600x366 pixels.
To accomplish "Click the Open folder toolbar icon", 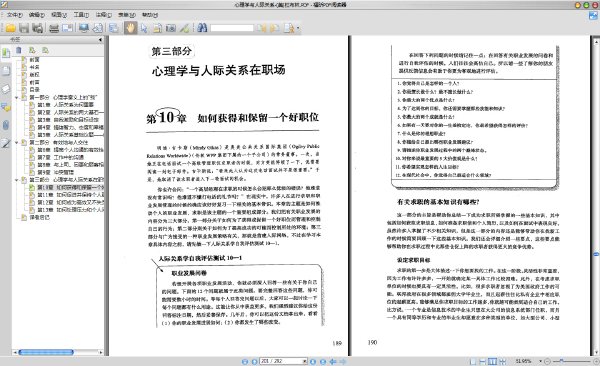I will click(x=10, y=28).
